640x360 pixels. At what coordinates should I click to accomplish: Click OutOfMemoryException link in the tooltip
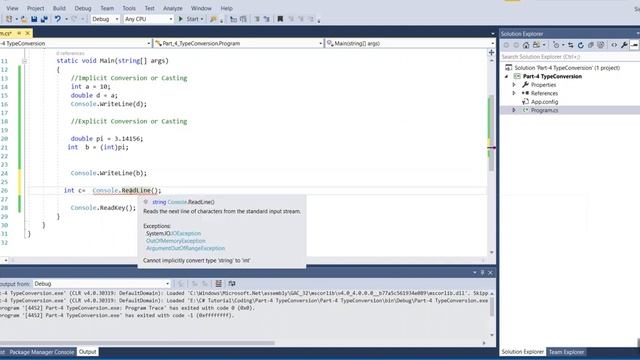176,241
